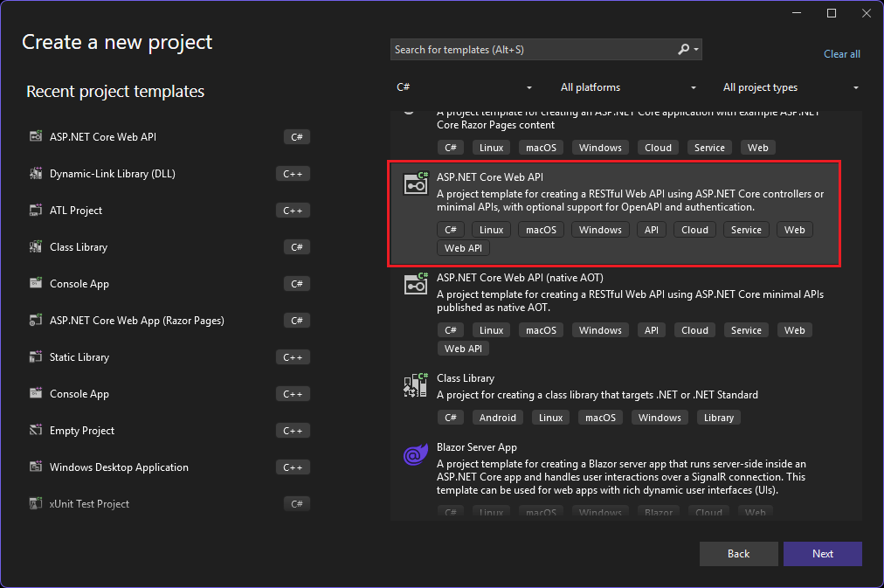884x588 pixels.
Task: Maximize the Create a new project window
Action: [x=831, y=13]
